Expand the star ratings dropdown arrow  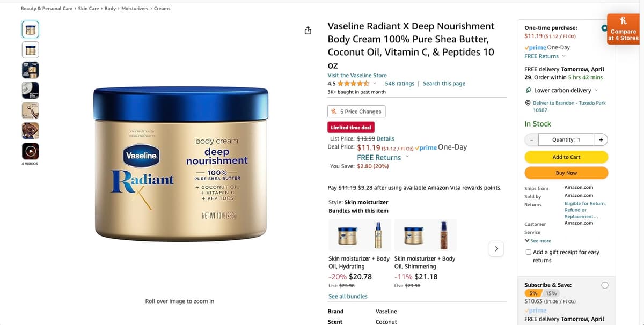point(375,83)
